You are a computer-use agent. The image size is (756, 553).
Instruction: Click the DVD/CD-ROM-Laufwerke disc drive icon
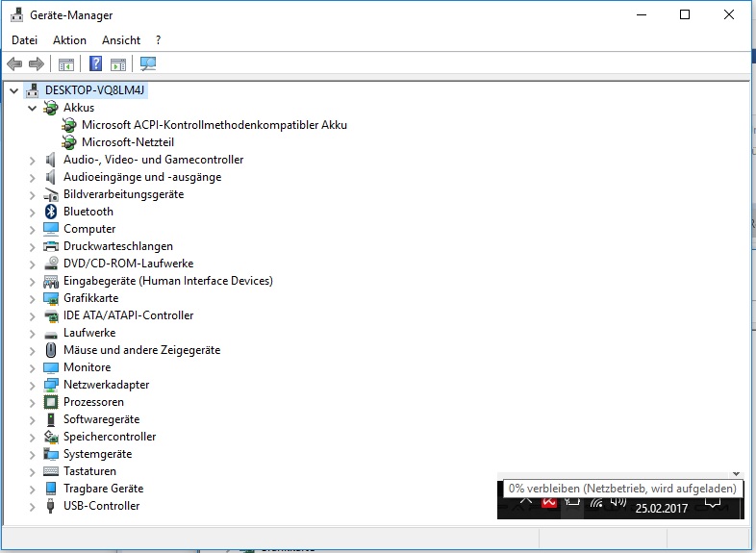(51, 264)
